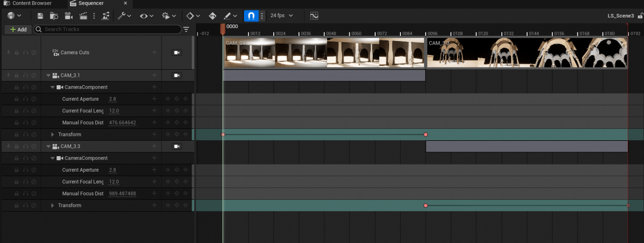Select the Save sequence icon
This screenshot has height=243, width=644.
pyautogui.click(x=40, y=16)
